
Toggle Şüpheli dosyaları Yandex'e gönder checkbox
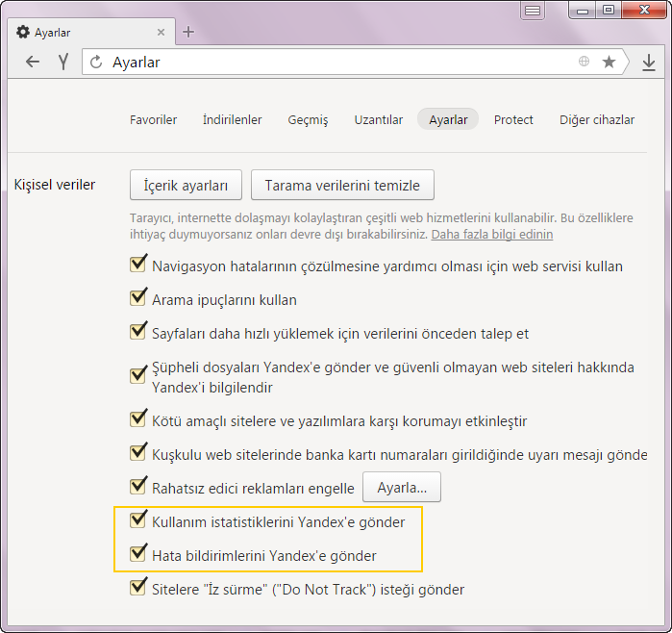point(138,375)
